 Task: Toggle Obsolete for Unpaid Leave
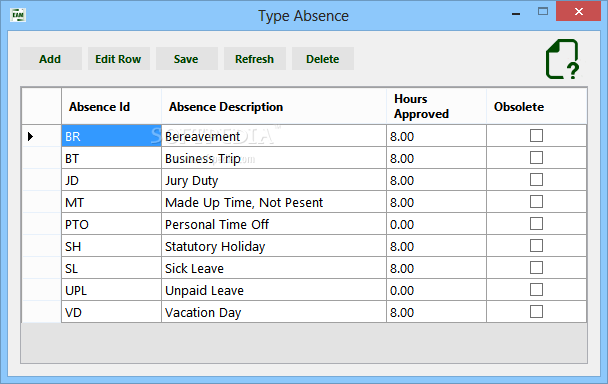(536, 290)
